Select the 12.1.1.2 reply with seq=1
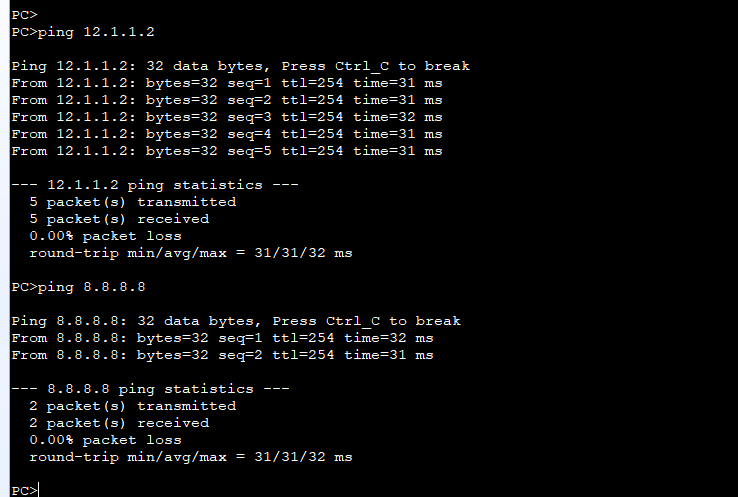Image resolution: width=739 pixels, height=497 pixels. tap(227, 83)
